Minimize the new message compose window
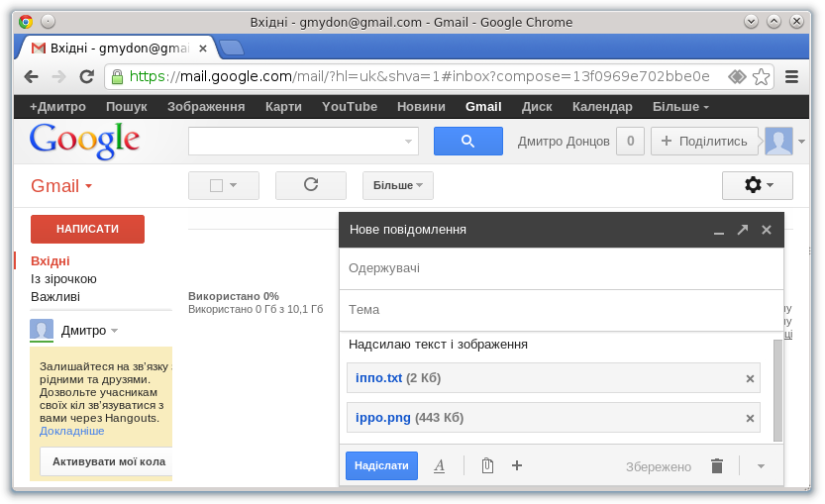This screenshot has height=504, width=825. tap(719, 231)
